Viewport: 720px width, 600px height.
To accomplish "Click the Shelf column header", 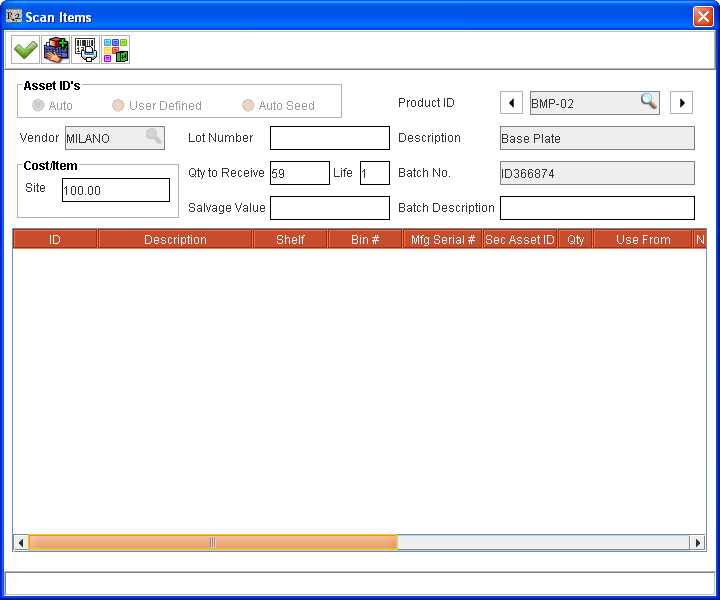I will pos(290,240).
